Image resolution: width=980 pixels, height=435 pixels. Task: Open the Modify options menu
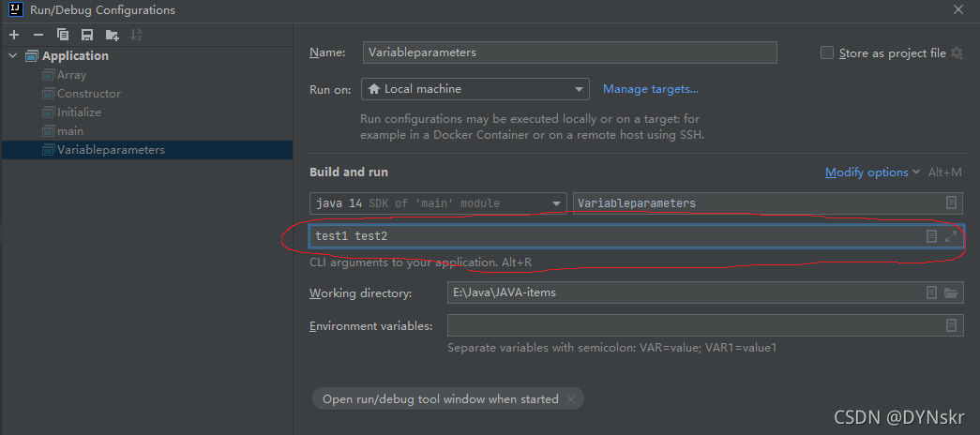(872, 172)
